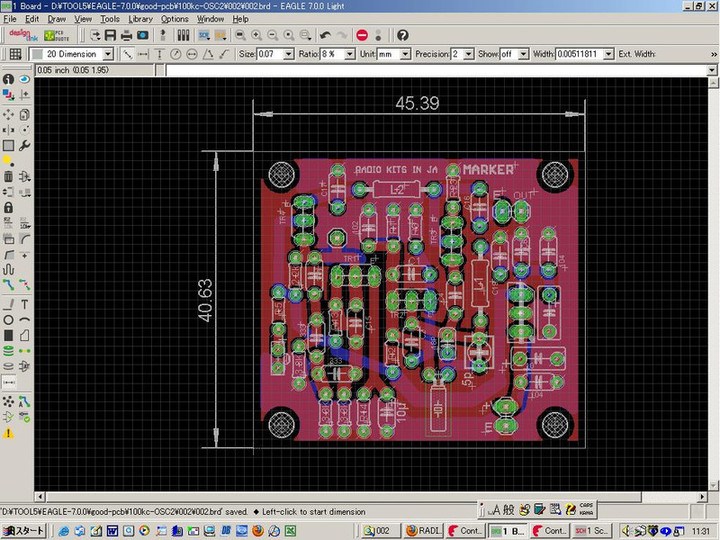The image size is (720, 540).
Task: Toggle the grid settings button
Action: coord(15,54)
